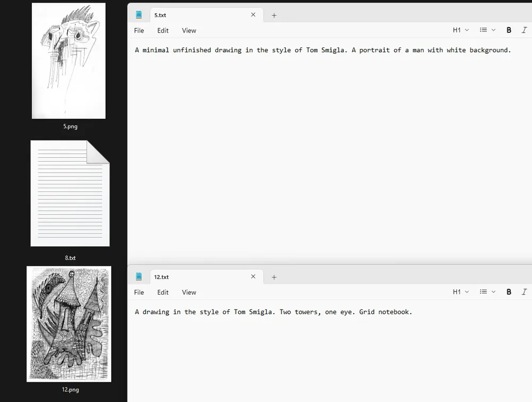Click Notepad app icon in 12.txt window

pos(139,277)
